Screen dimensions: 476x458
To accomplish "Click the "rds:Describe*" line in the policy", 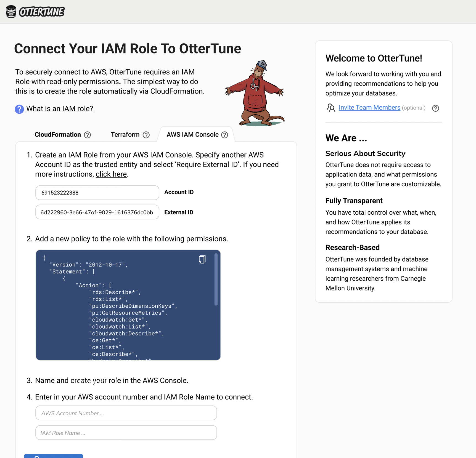I will point(115,292).
